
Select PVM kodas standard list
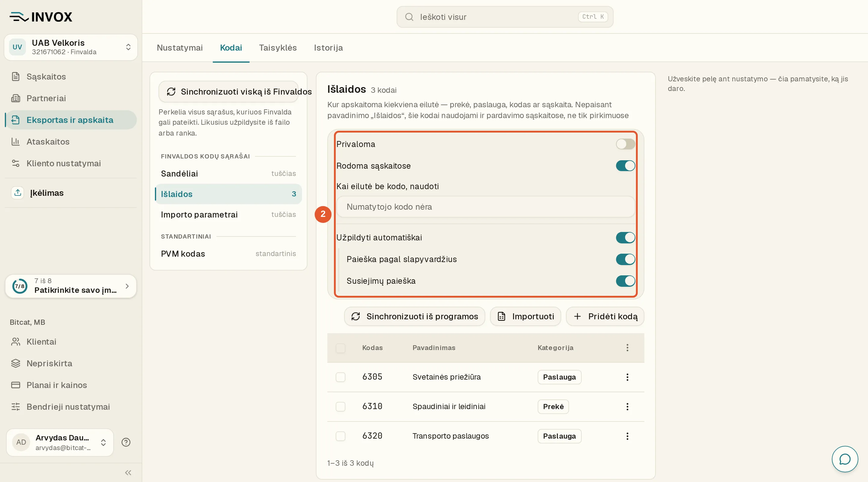[228, 254]
